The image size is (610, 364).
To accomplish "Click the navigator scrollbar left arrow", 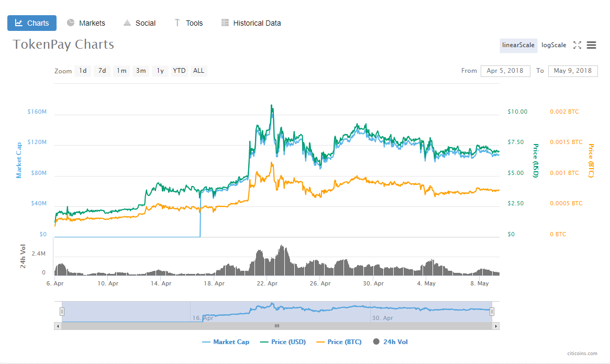I will pyautogui.click(x=58, y=326).
